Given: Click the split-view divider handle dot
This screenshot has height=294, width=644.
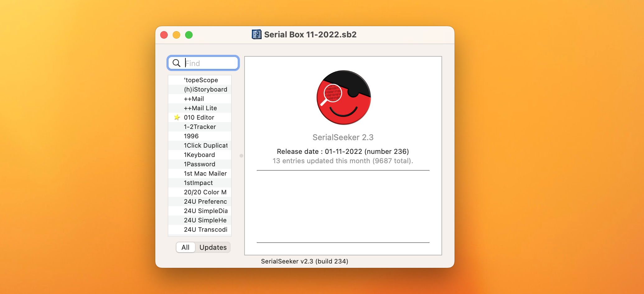Looking at the screenshot, I should [241, 156].
